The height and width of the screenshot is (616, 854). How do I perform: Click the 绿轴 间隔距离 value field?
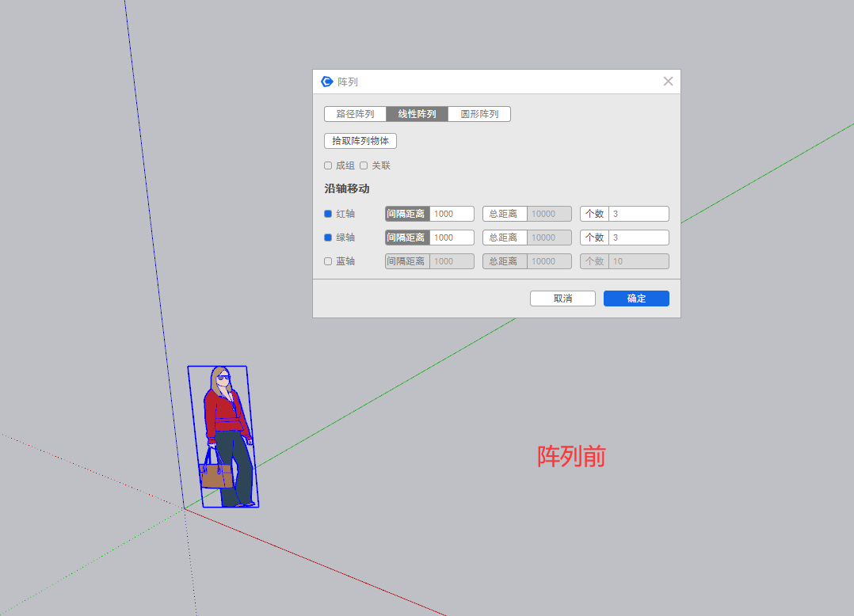[x=452, y=238]
